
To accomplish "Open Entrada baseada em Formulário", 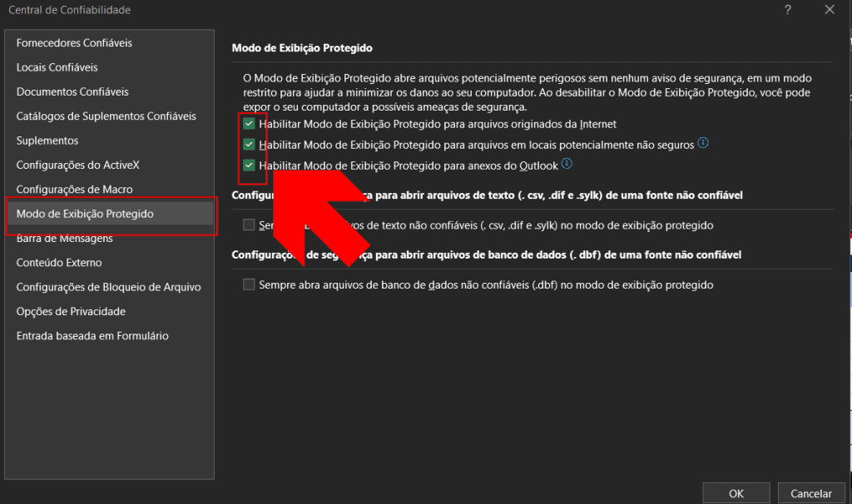I will 92,336.
